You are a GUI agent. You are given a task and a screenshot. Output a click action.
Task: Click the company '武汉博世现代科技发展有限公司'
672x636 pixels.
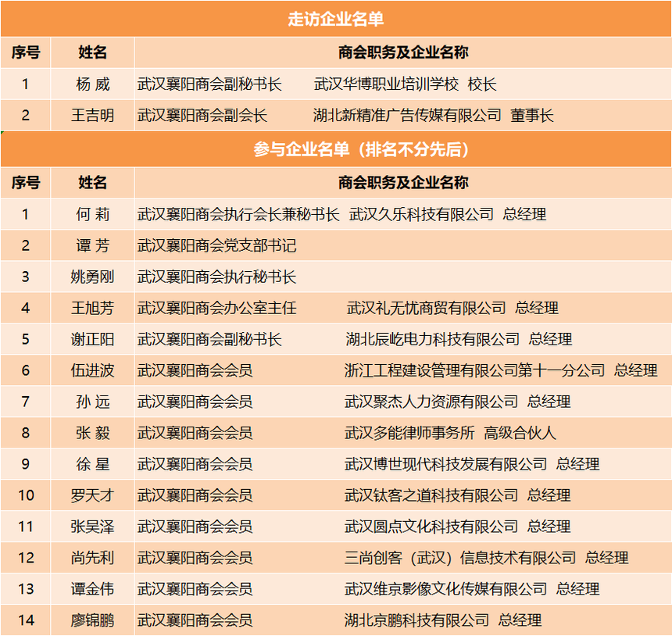tap(445, 464)
